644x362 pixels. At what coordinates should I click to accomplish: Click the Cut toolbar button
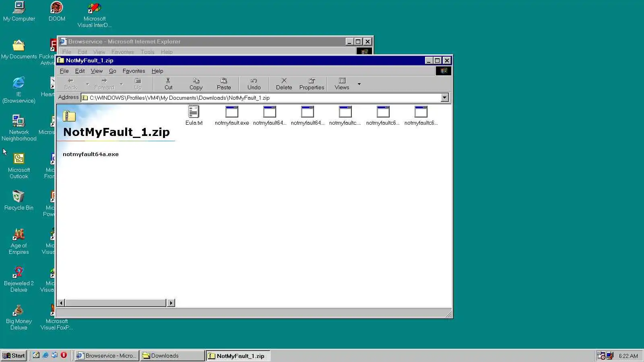[168, 84]
